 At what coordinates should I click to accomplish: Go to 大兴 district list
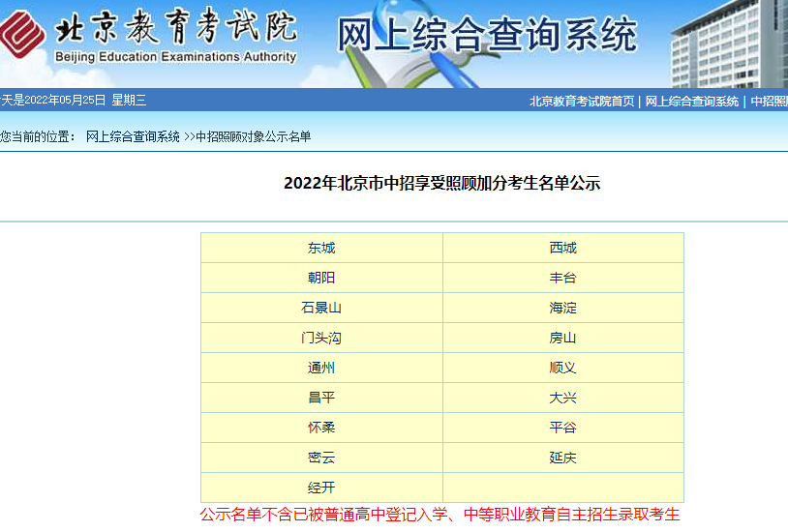(562, 398)
